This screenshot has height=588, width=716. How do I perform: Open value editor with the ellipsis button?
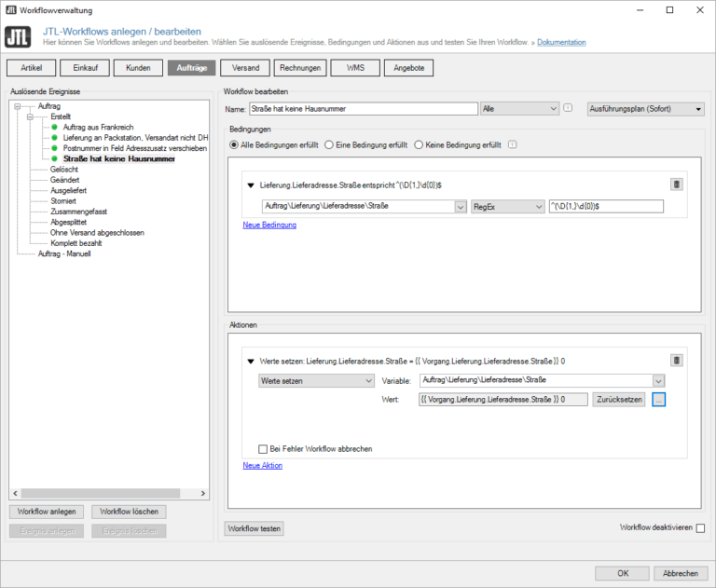pyautogui.click(x=659, y=400)
